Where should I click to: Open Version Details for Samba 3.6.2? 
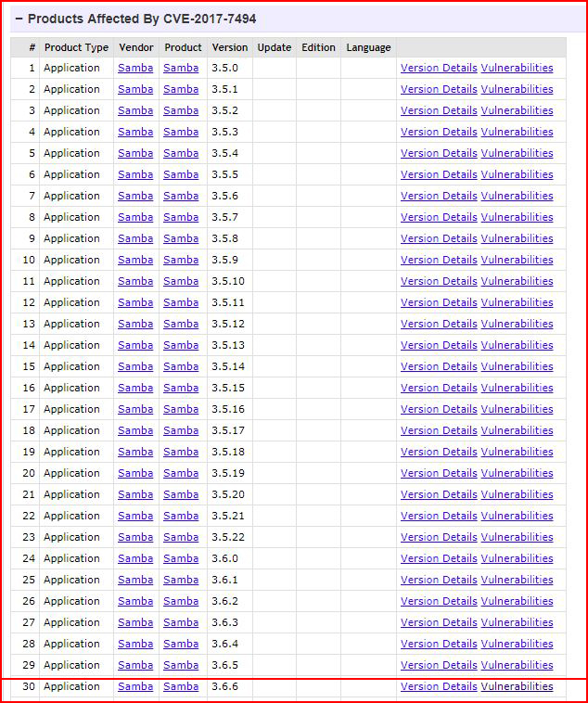tap(439, 601)
